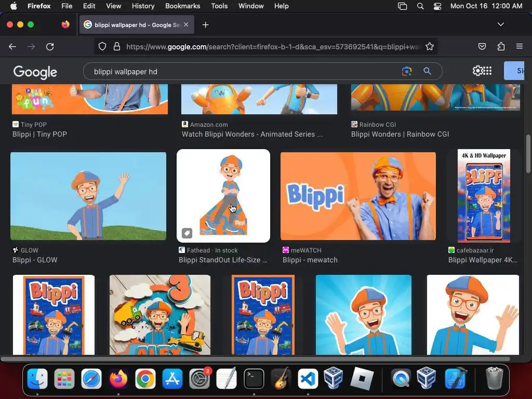Open Google quick settings gear icon
Viewport: 532px width, 399px height.
[477, 71]
